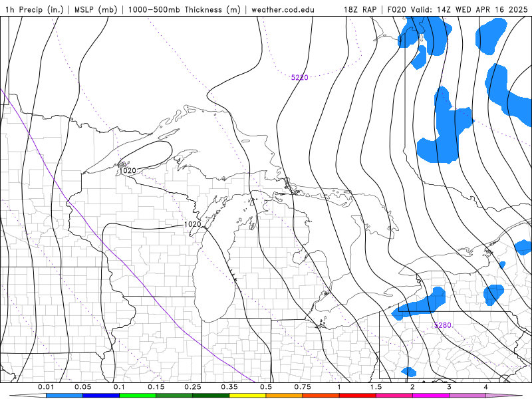Pick the bright green 0.1–0.15 legend swatch
The height and width of the screenshot is (399, 532).
[138, 396]
